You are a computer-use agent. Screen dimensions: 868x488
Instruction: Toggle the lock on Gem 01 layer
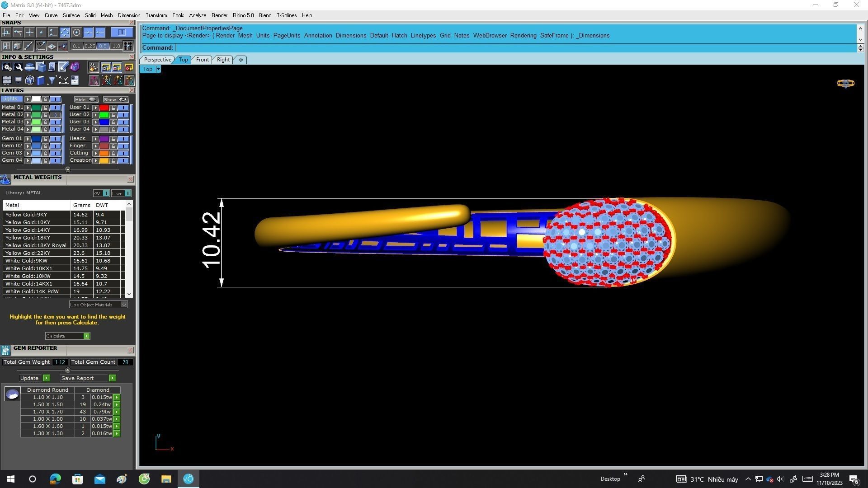45,139
